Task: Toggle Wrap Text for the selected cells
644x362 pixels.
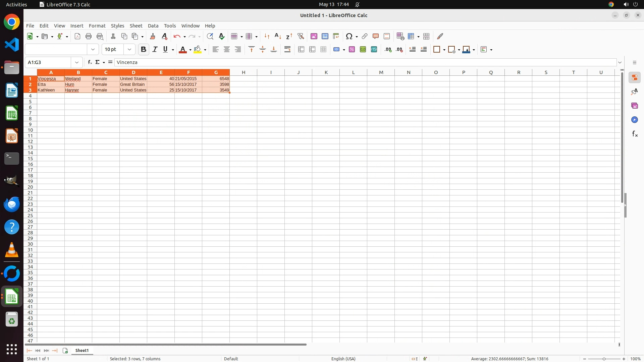Action: click(x=287, y=49)
